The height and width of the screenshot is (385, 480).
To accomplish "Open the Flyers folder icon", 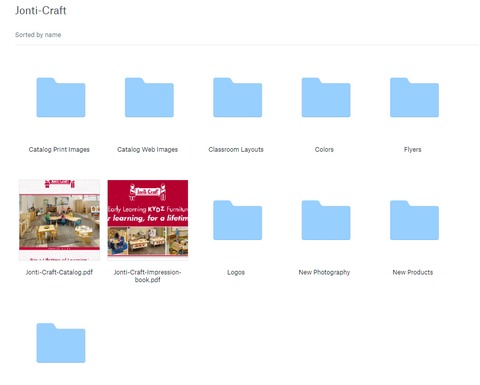I will click(x=414, y=97).
